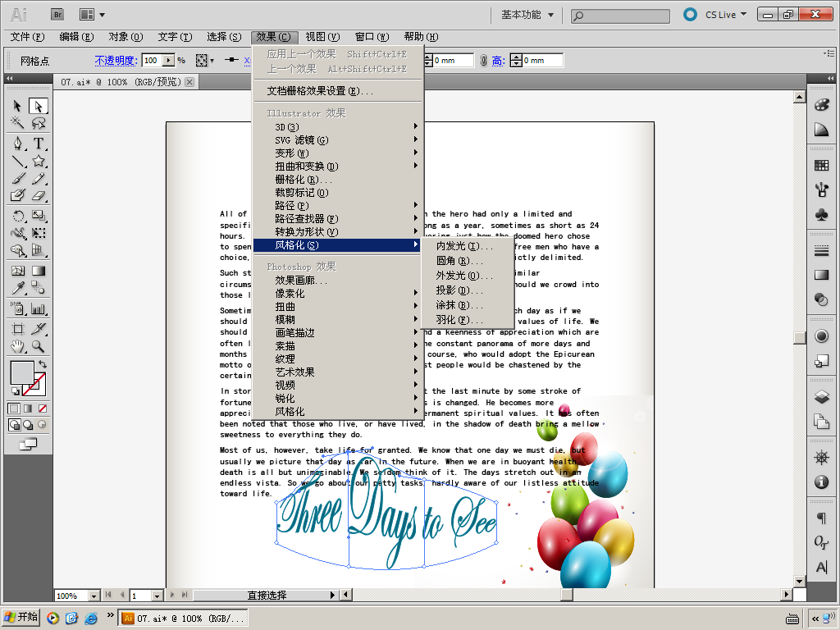
Task: Open the Paragraph panel icon
Action: pos(821,518)
